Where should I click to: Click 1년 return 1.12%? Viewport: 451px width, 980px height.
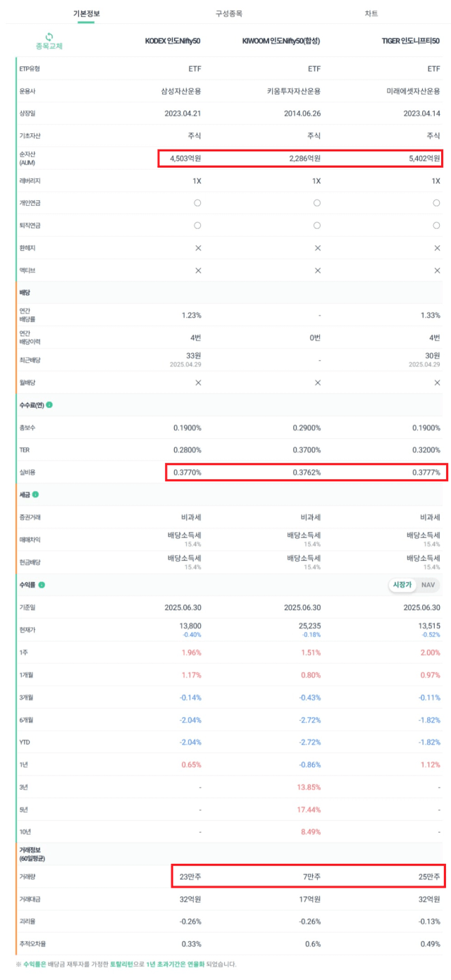431,764
